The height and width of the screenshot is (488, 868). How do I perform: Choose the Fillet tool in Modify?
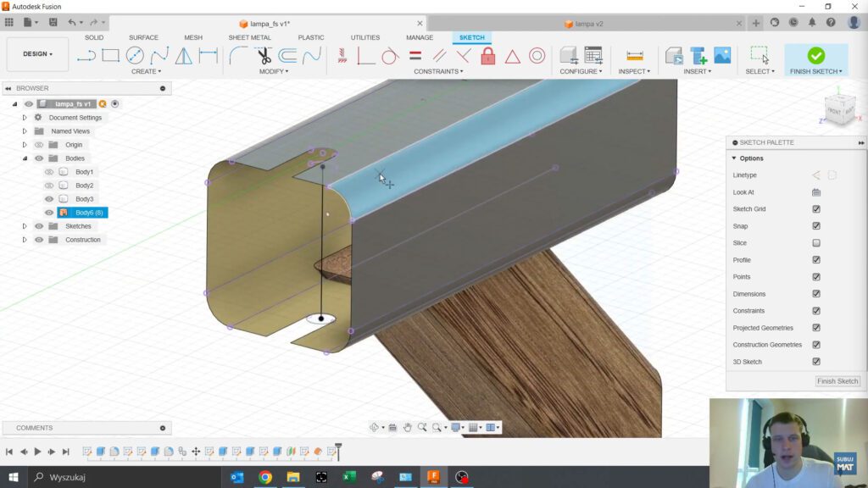(239, 56)
